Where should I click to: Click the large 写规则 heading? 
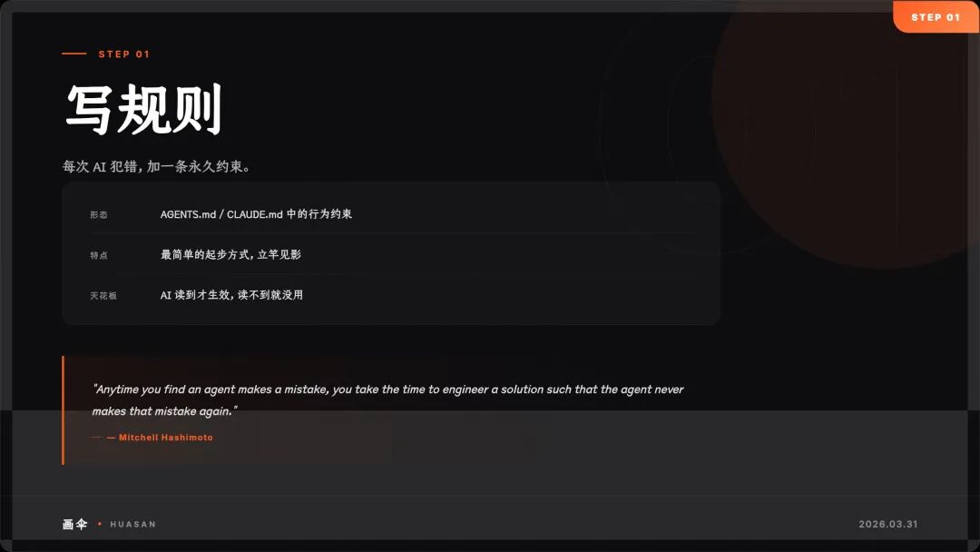(143, 109)
